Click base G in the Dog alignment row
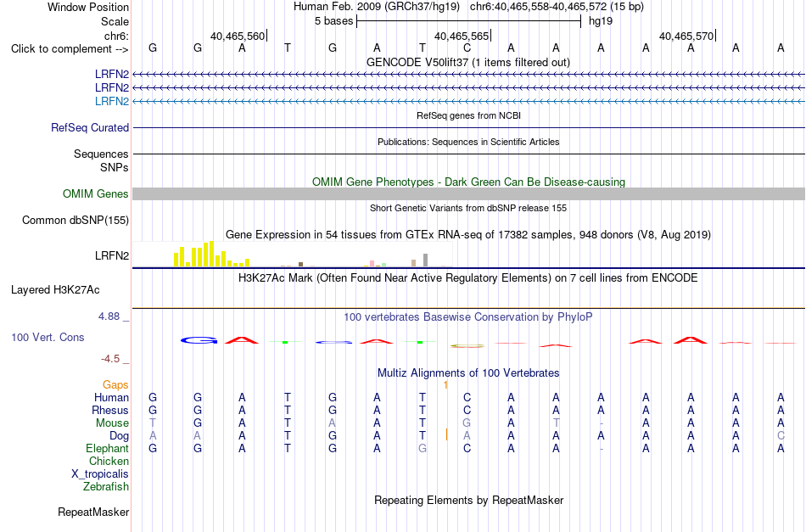 333,436
